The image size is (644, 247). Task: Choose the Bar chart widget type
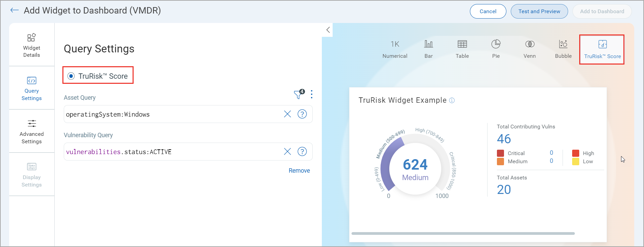point(428,49)
